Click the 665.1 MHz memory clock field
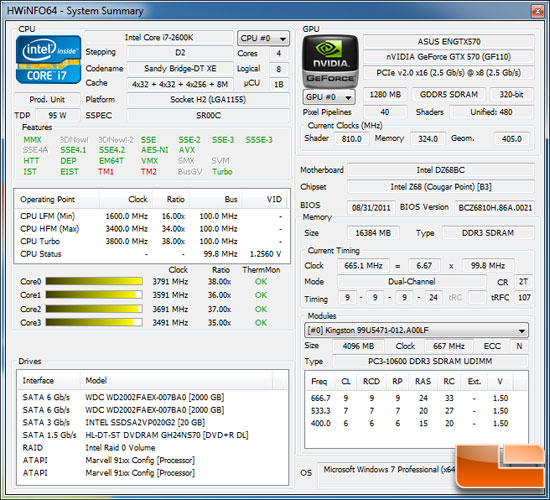Viewport: 550px width, 500px height. 363,266
